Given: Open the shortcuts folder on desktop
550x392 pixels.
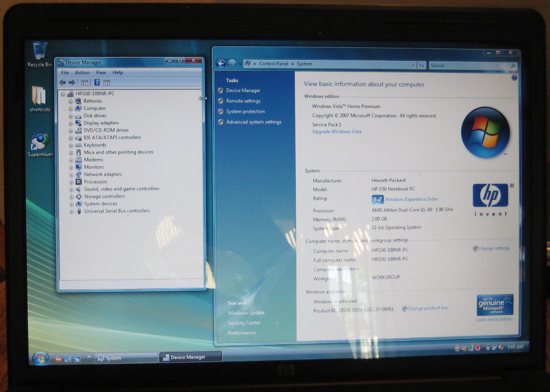Looking at the screenshot, I should 40,99.
